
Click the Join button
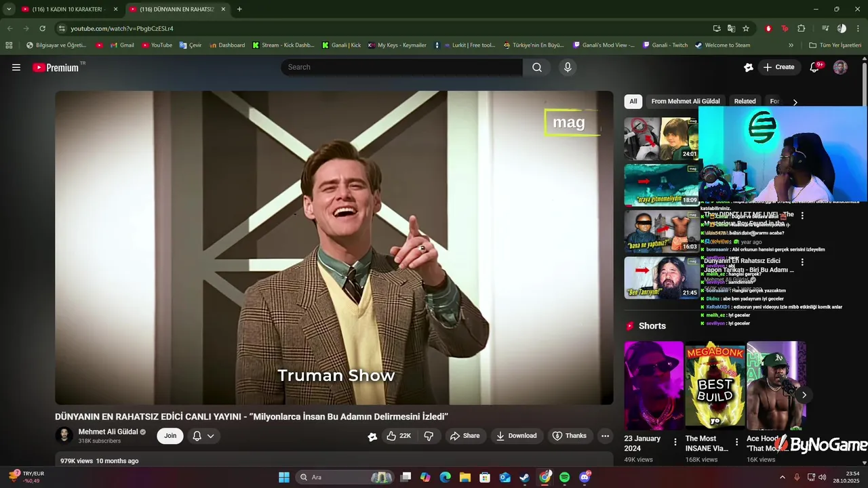[170, 436]
